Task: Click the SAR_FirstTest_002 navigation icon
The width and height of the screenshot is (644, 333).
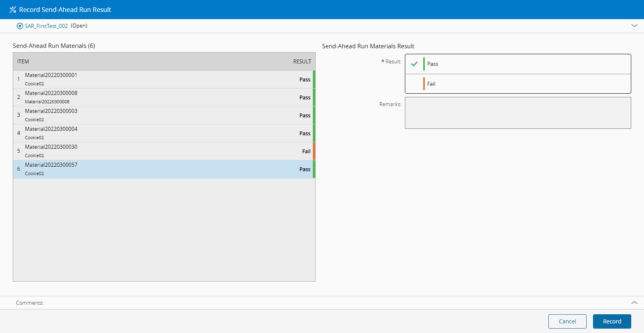Action: 20,26
